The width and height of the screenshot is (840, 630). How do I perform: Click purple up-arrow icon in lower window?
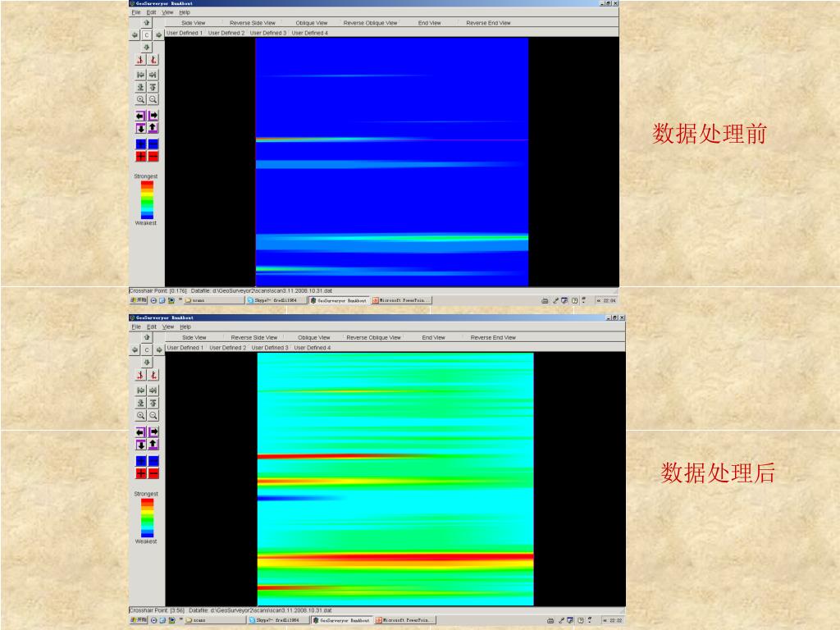153,445
